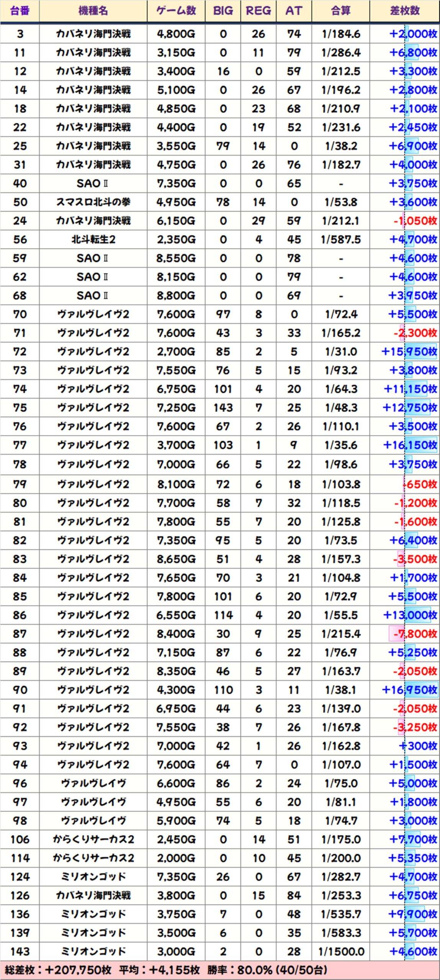Select the -2,300枚 value in row 71
Viewport: 440px width, 980px height.
(415, 333)
